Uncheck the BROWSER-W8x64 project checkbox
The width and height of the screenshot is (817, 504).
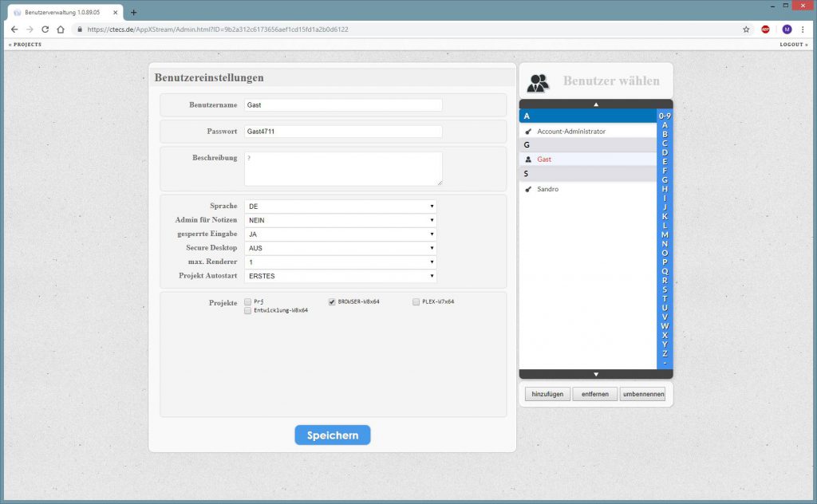pyautogui.click(x=332, y=302)
